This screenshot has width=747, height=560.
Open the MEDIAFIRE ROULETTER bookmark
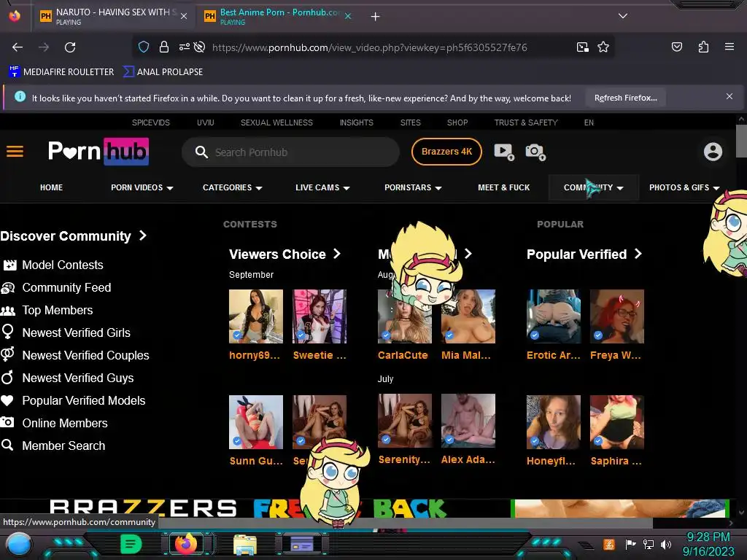point(61,72)
